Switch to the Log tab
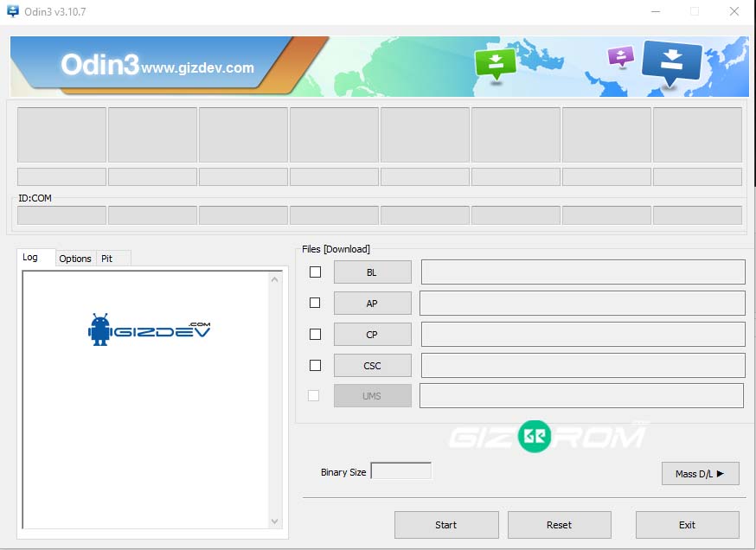This screenshot has height=550, width=756. point(36,258)
